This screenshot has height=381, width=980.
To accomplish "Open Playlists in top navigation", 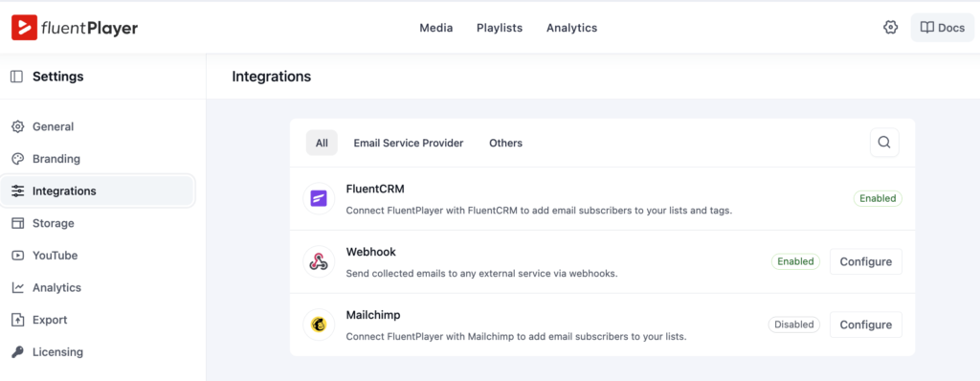I will pyautogui.click(x=500, y=28).
